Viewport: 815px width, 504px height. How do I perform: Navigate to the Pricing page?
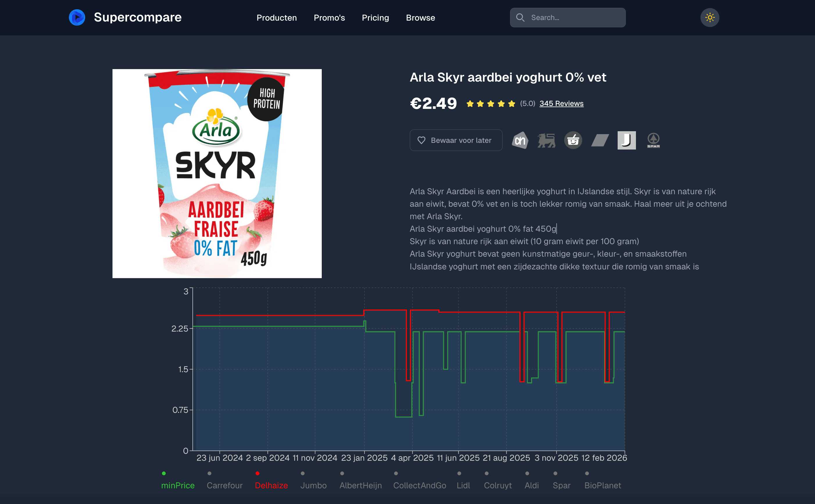pyautogui.click(x=375, y=18)
